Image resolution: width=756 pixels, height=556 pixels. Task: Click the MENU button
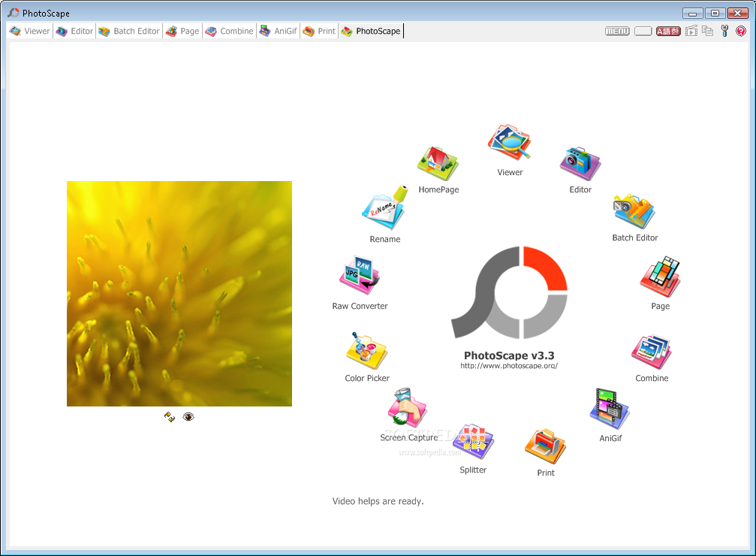(617, 32)
